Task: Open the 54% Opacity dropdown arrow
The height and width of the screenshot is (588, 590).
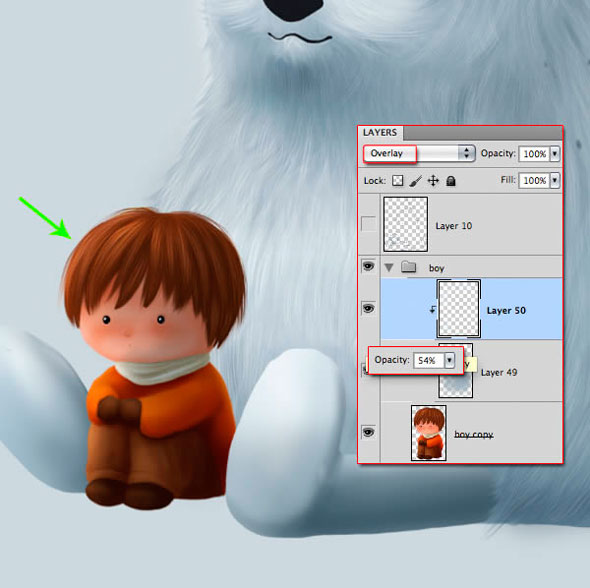Action: click(x=449, y=360)
